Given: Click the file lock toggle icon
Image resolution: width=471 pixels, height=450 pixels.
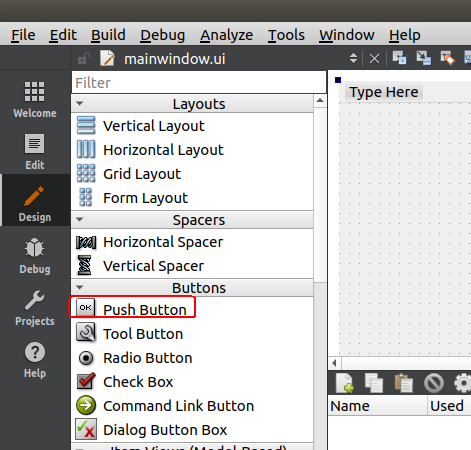Looking at the screenshot, I should [84, 59].
